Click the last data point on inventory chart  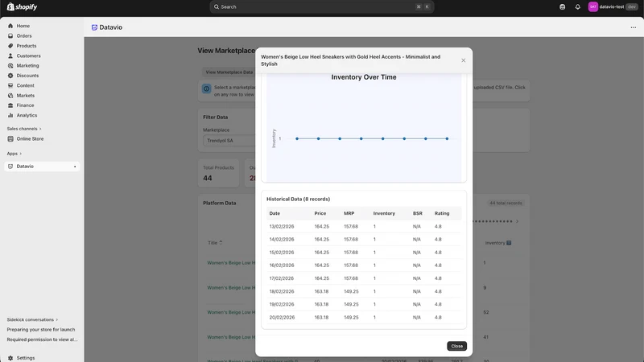click(447, 138)
